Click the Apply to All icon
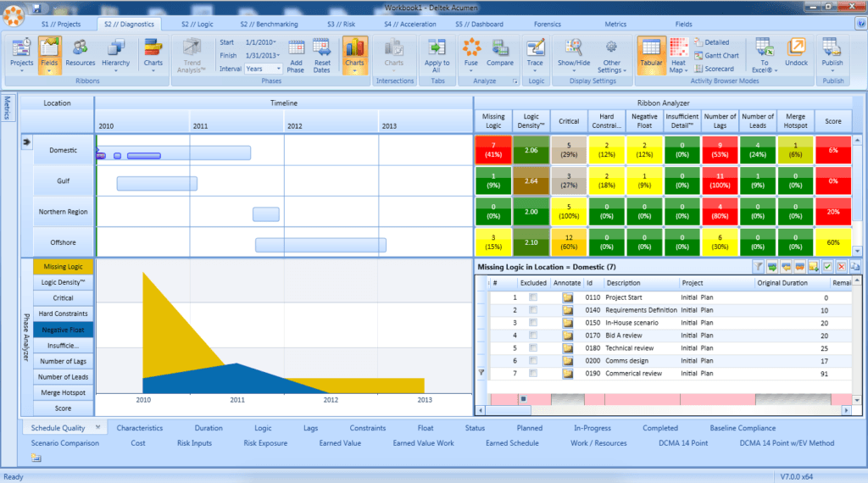Screen dimensions: 868x483 437,55
